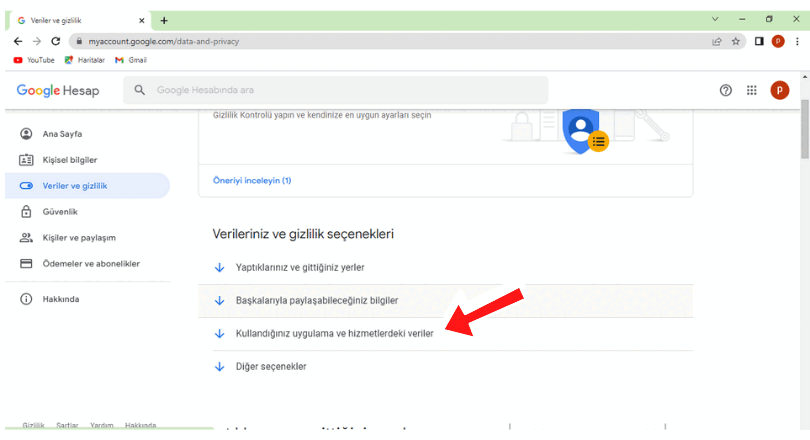Open the Chrome profile avatar in toolbar
Image resolution: width=810 pixels, height=440 pixels.
click(x=778, y=41)
